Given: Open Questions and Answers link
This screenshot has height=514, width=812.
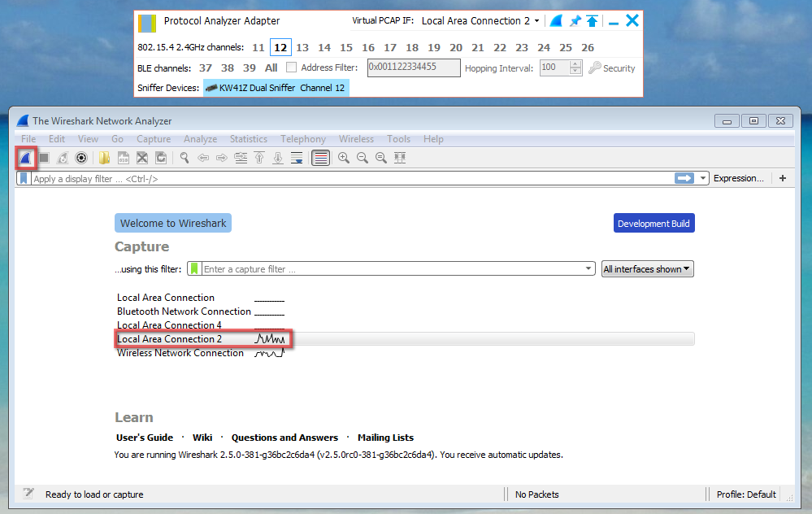Looking at the screenshot, I should point(284,438).
